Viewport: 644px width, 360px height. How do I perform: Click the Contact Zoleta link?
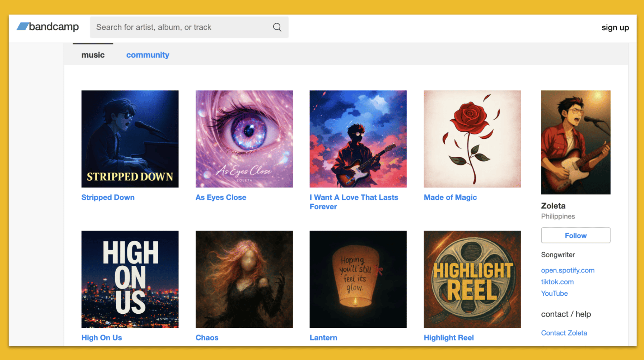[x=564, y=333]
